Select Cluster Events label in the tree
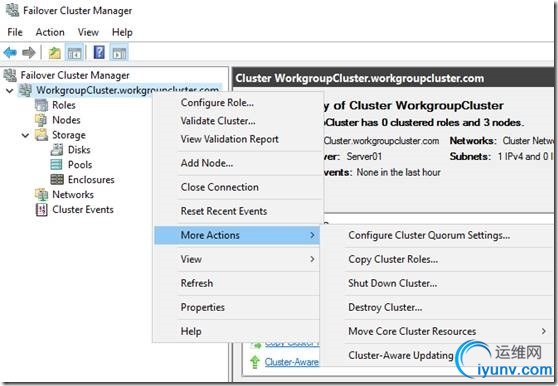This screenshot has height=386, width=558. 83,210
